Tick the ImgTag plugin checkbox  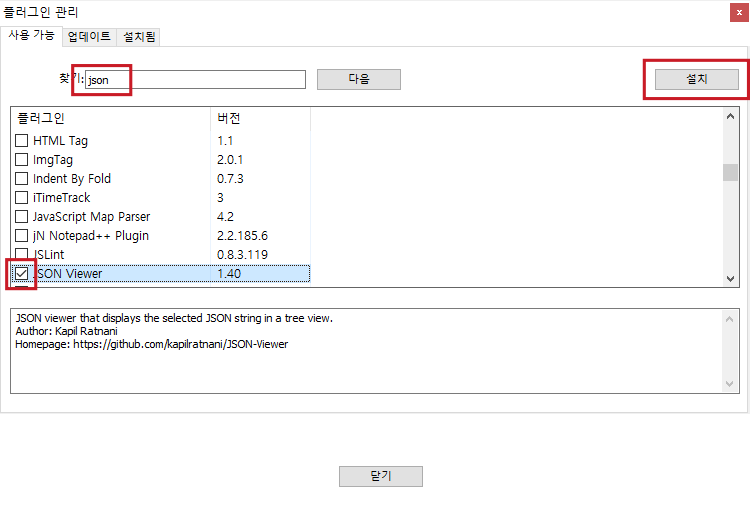22,159
